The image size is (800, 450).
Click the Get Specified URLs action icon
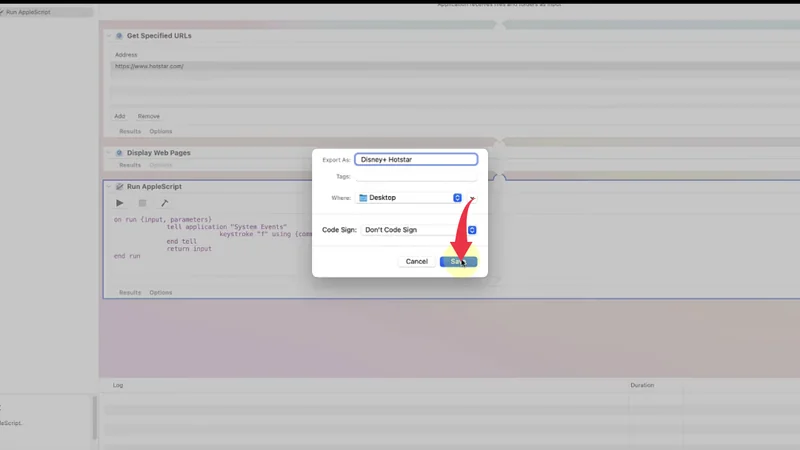point(119,36)
